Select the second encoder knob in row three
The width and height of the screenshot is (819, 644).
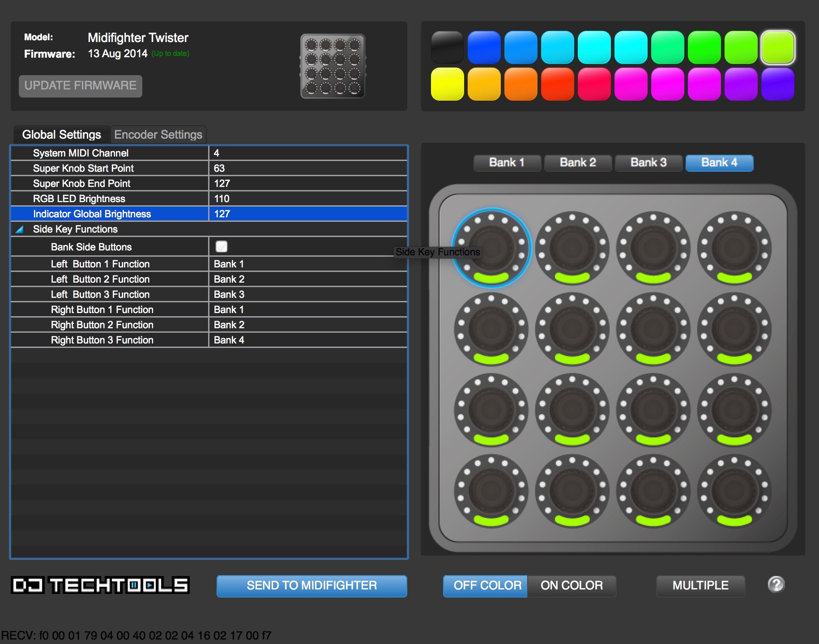coord(572,410)
